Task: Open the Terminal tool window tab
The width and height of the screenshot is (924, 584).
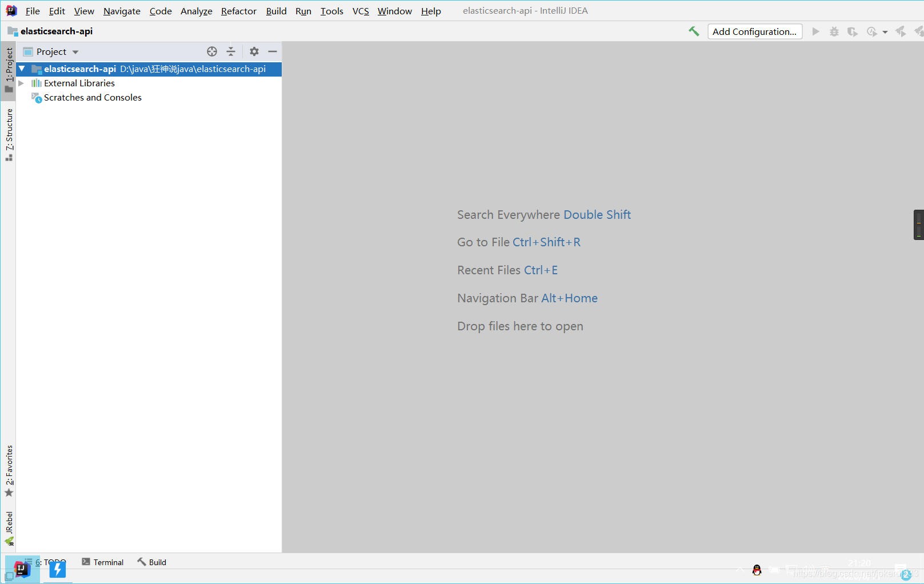Action: pos(103,562)
